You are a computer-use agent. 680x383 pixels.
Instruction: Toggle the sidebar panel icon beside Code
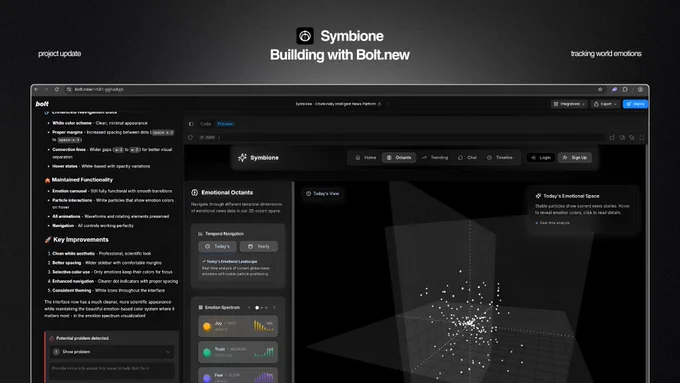click(191, 124)
